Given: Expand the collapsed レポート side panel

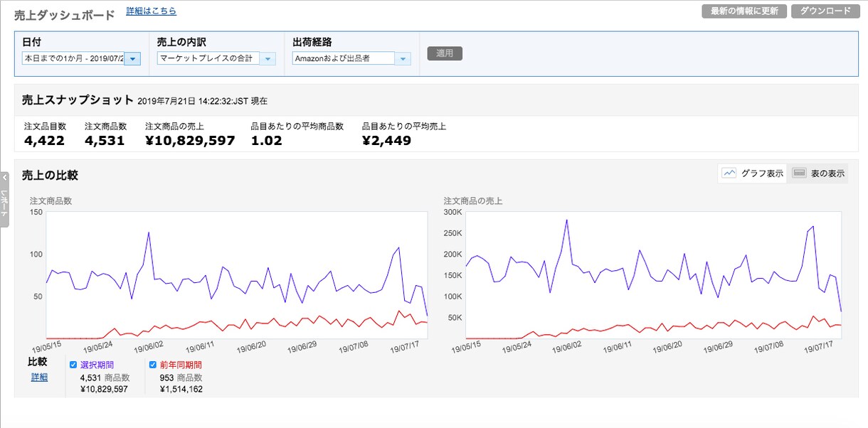Looking at the screenshot, I should 5,198.
